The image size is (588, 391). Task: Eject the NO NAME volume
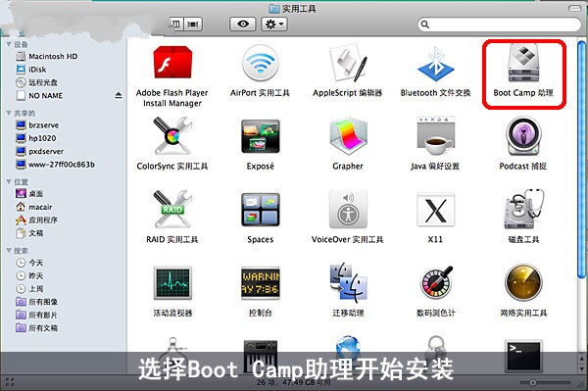coord(119,96)
